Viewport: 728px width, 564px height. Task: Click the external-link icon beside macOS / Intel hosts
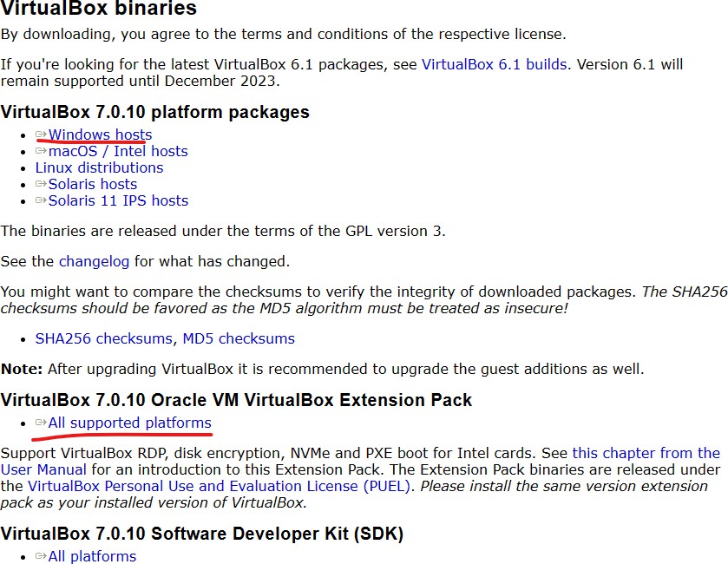41,151
